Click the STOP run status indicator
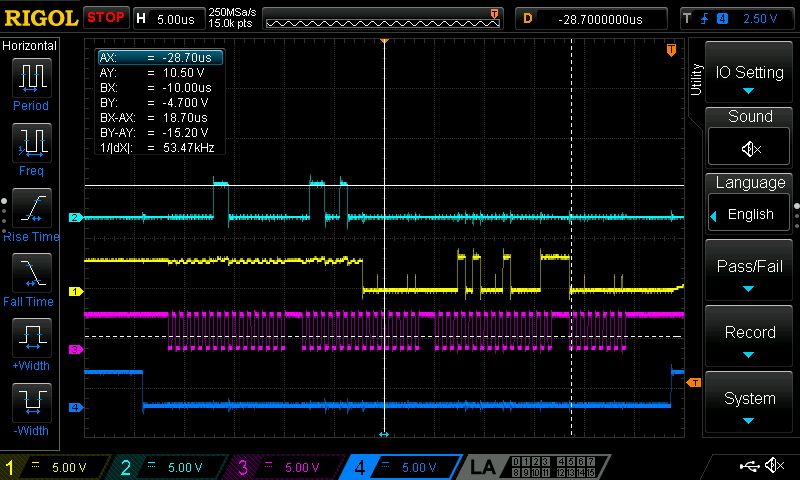 click(106, 17)
